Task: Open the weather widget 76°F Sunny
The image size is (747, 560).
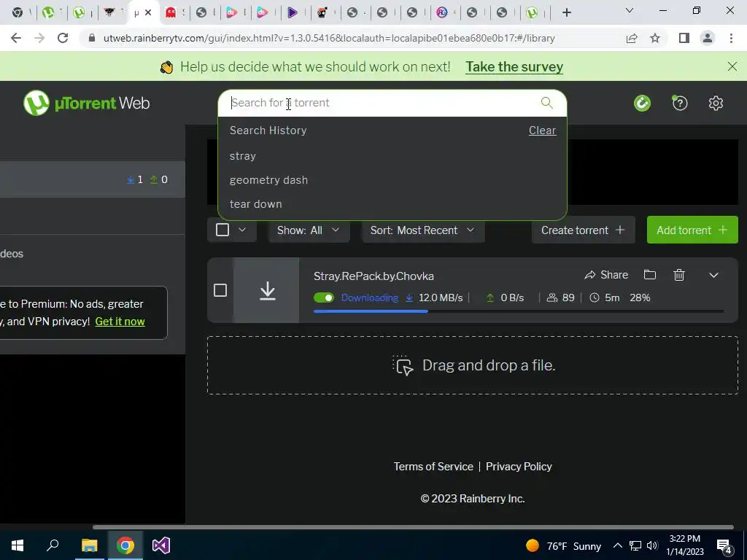Action: (564, 545)
